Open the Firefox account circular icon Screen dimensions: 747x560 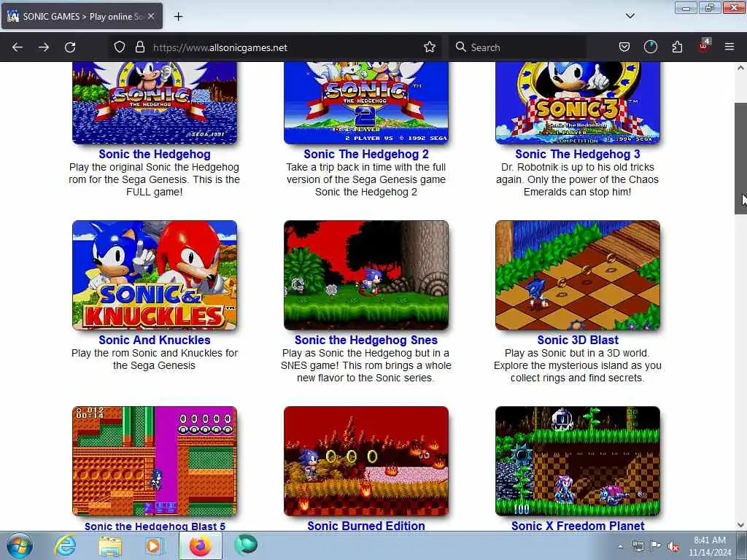pos(650,47)
